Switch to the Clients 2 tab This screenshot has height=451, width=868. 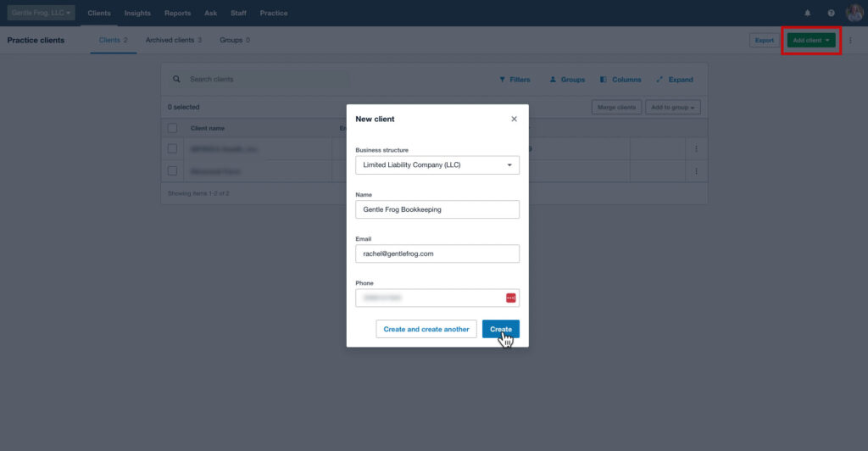(x=113, y=40)
